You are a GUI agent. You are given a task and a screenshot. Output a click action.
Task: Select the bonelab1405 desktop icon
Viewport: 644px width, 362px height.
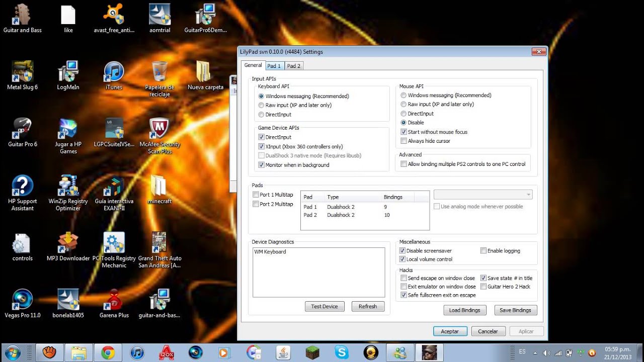pos(68,304)
